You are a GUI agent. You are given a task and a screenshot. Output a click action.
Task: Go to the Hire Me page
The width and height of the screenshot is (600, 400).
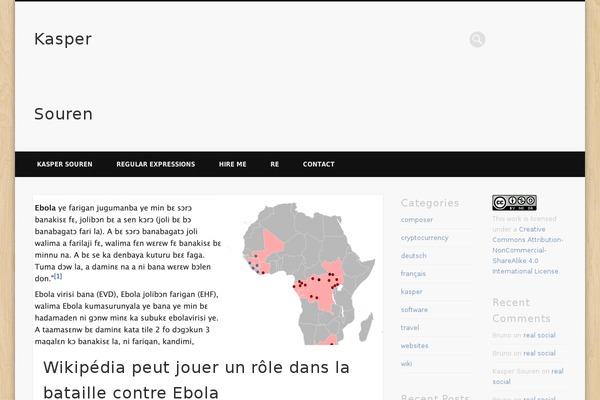[x=233, y=164]
